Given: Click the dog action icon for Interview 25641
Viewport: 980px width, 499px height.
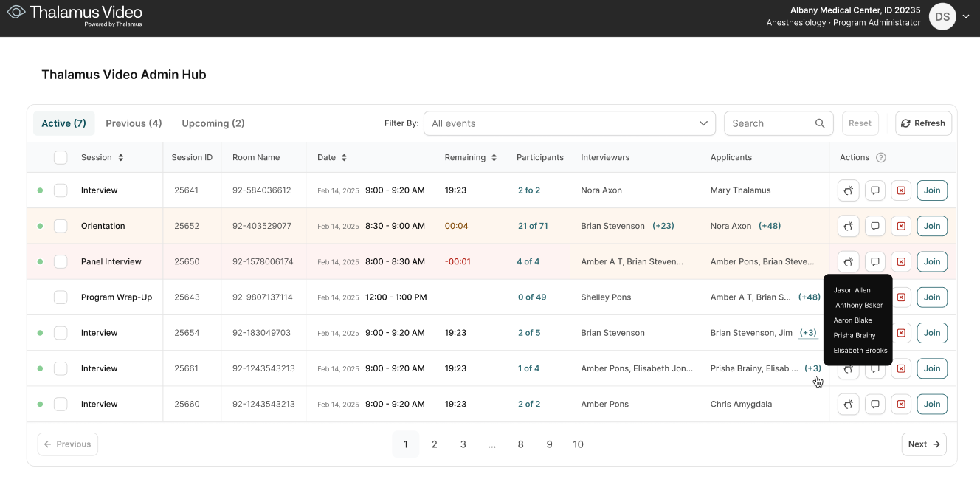Looking at the screenshot, I should [848, 190].
